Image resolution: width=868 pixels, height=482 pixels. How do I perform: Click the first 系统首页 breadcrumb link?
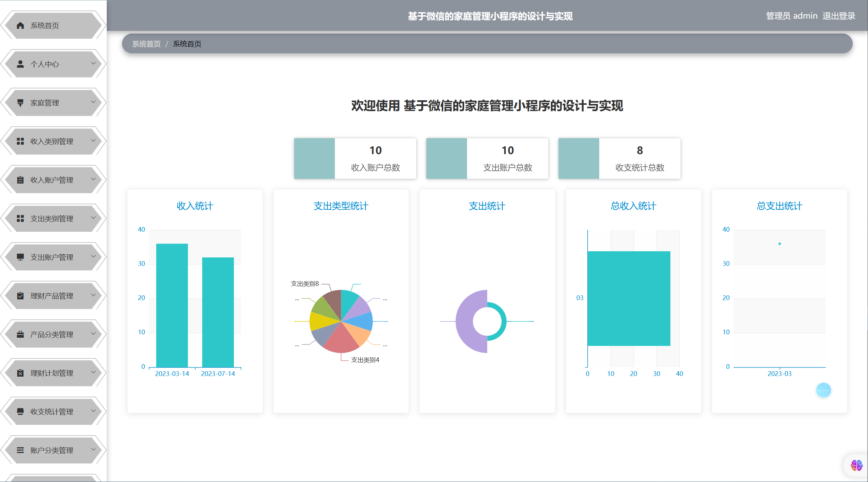click(x=146, y=44)
